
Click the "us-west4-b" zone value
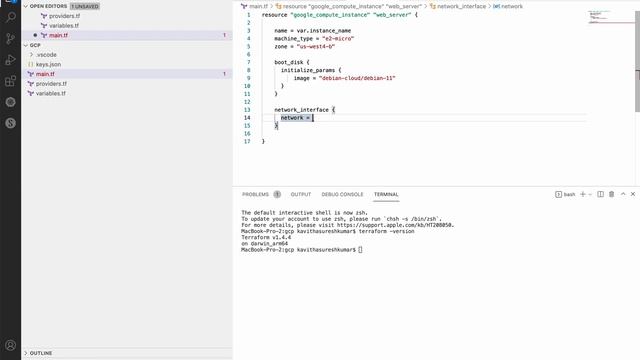pos(316,47)
